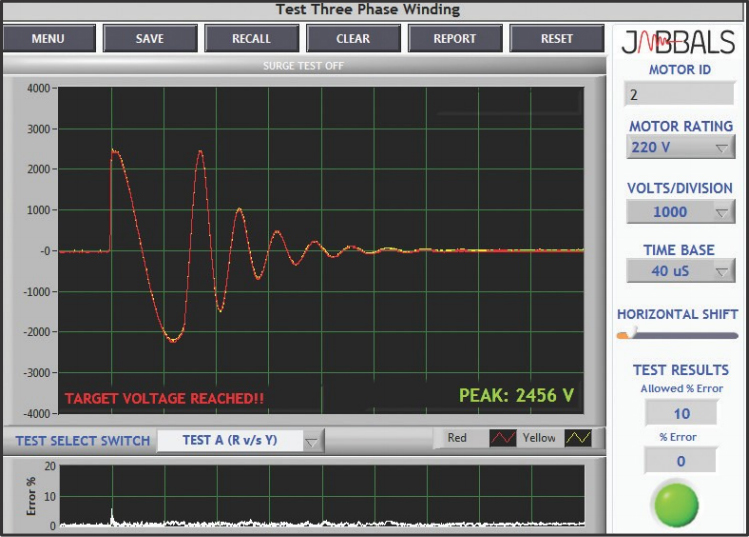Expand the Test Select Switch dropdown
This screenshot has width=749, height=537.
coord(241,441)
